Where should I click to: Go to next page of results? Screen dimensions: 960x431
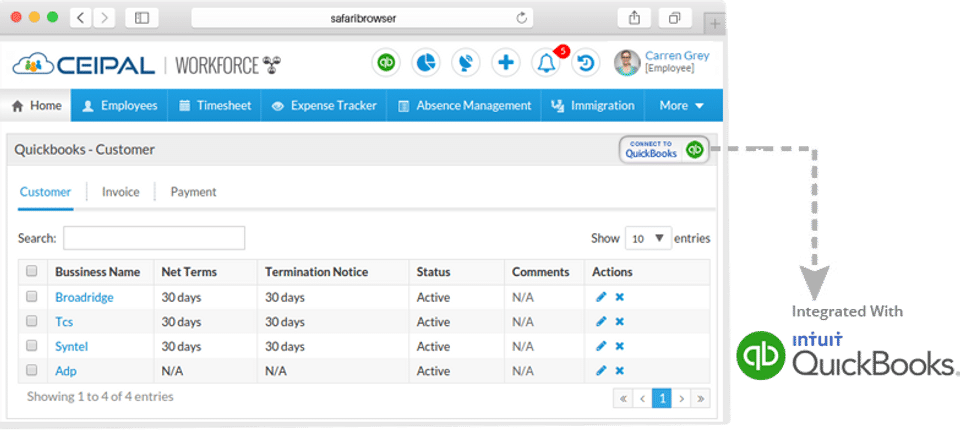681,399
